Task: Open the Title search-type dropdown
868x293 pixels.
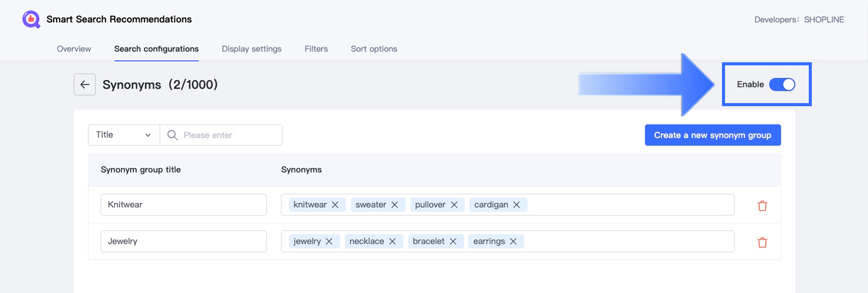Action: [x=124, y=135]
